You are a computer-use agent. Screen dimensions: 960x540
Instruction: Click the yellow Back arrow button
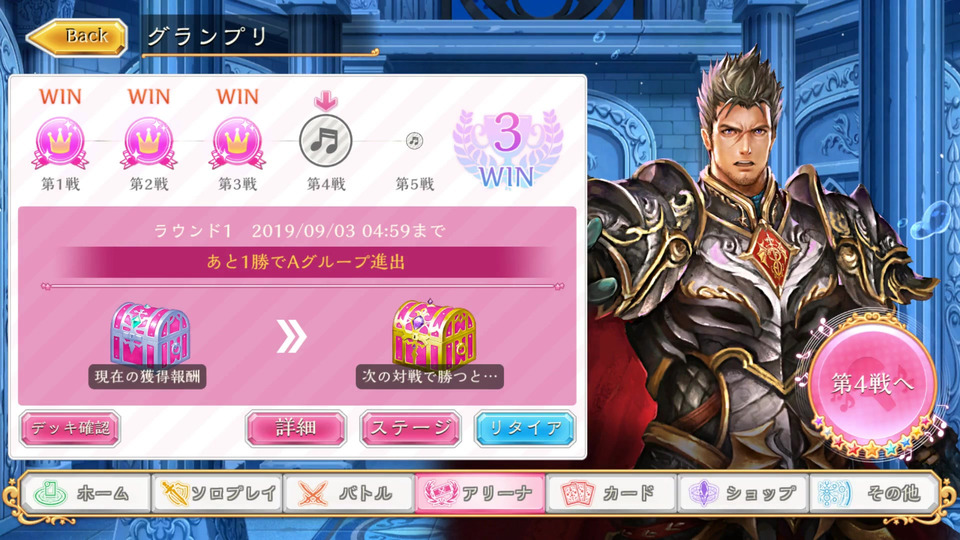pos(77,37)
